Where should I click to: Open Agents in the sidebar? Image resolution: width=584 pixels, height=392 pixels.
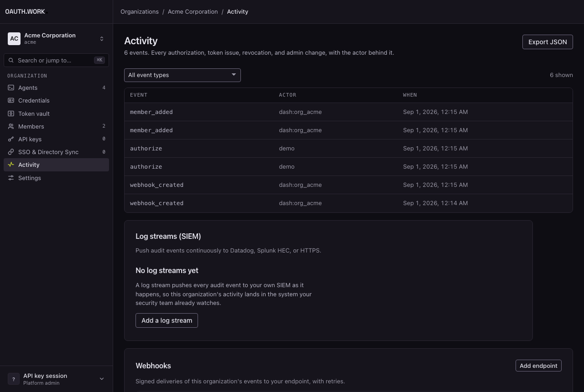[56, 88]
